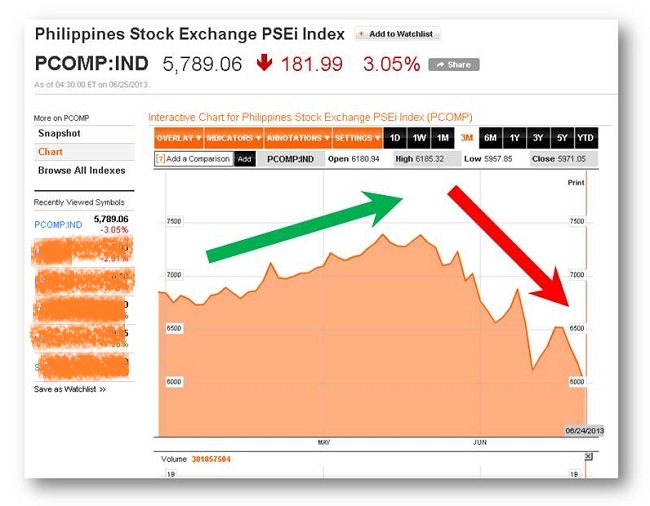The width and height of the screenshot is (650, 506).
Task: Switch chart range to 1D
Action: tap(395, 138)
